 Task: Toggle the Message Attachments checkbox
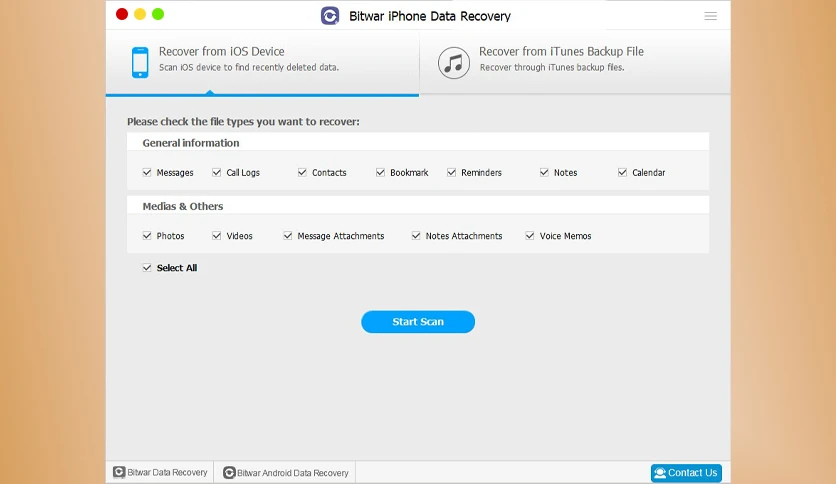coord(288,236)
